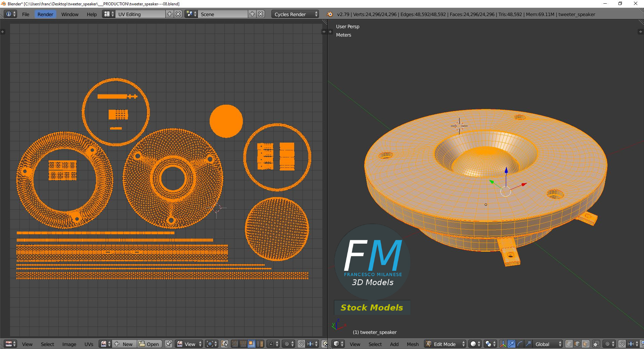Open the Render menu

tap(45, 14)
